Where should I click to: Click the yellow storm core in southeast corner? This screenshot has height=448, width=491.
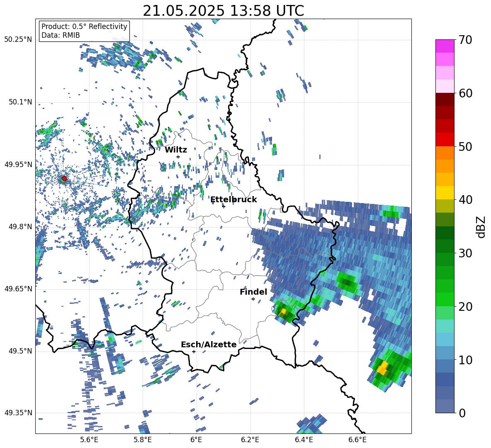pyautogui.click(x=383, y=368)
